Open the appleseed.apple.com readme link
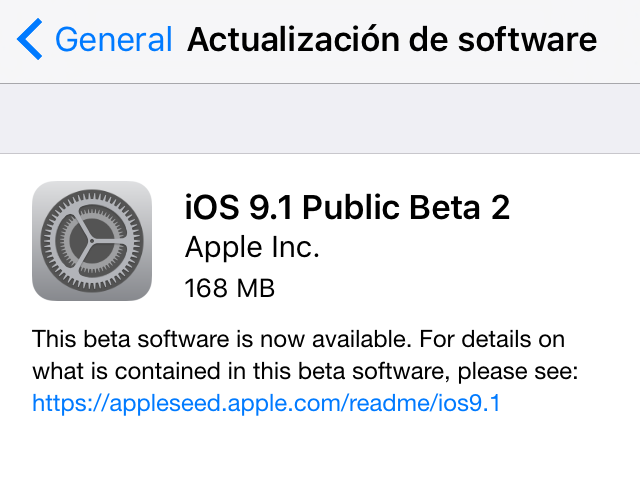Image resolution: width=640 pixels, height=492 pixels. 266,403
